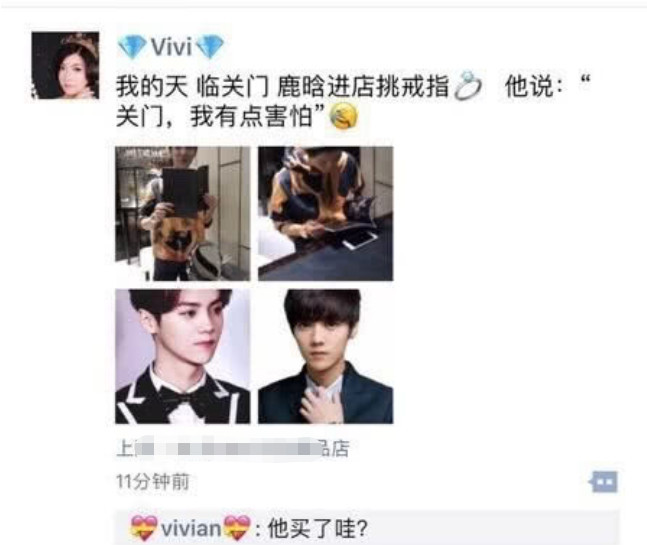Open portrait photo with hand on chest

(x=326, y=356)
